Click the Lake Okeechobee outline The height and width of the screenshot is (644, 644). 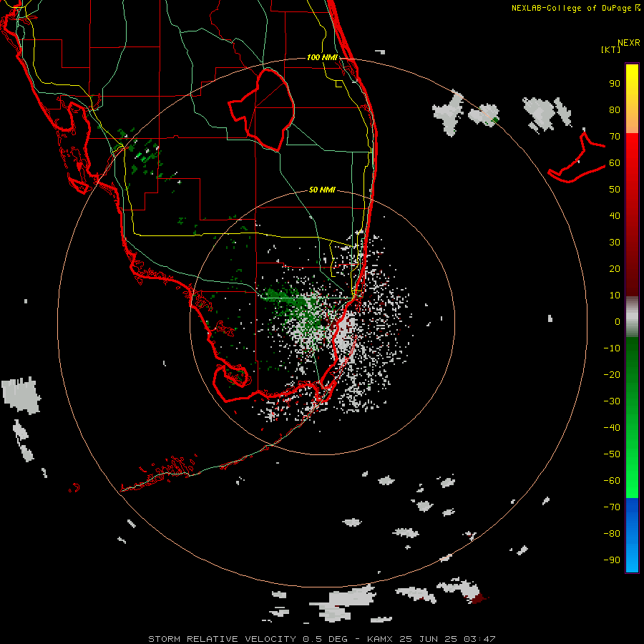click(x=262, y=109)
